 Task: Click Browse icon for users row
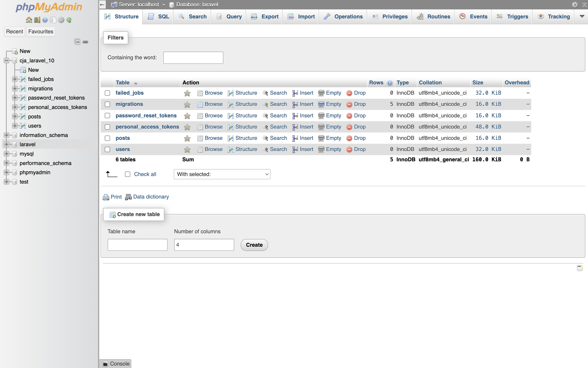point(200,149)
